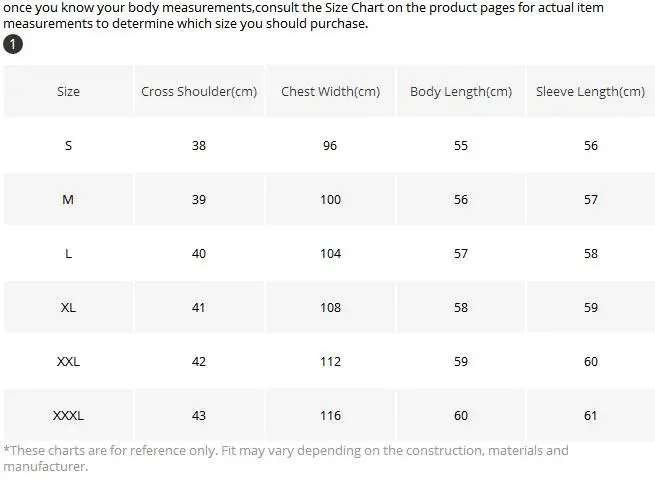655x487 pixels.
Task: Click the Body Length(cm) column header
Action: tap(461, 92)
